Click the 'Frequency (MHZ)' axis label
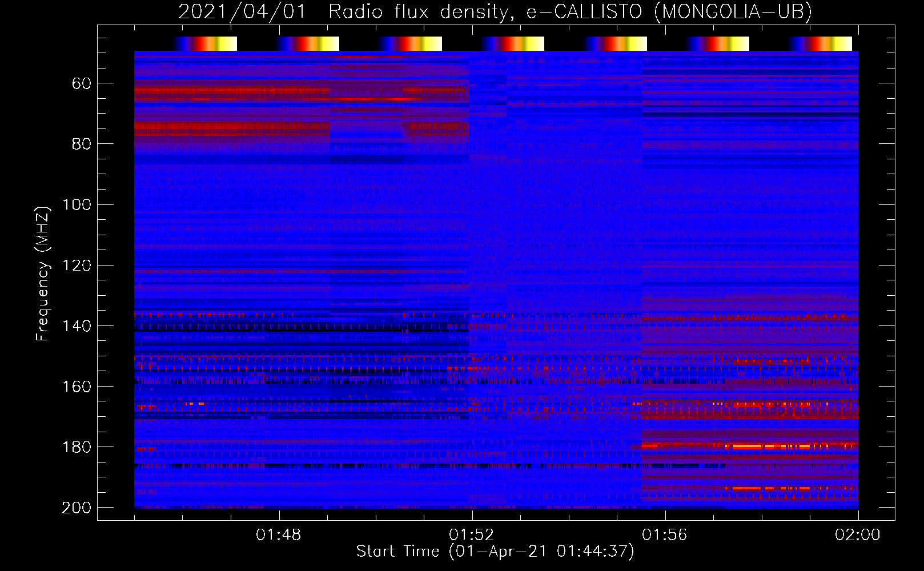 point(42,274)
